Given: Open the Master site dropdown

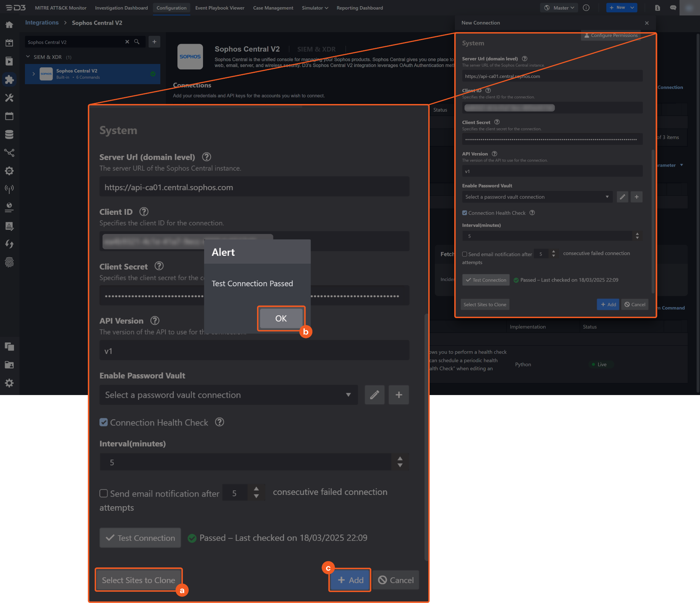Looking at the screenshot, I should 559,8.
